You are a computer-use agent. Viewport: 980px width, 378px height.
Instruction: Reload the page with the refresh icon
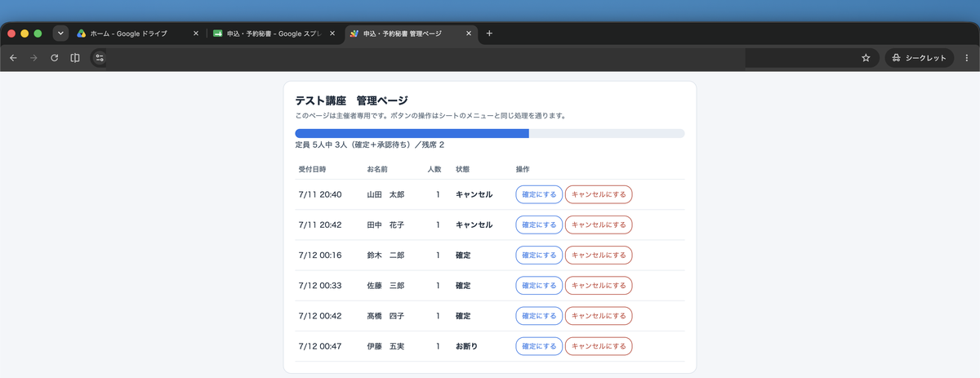tap(55, 58)
